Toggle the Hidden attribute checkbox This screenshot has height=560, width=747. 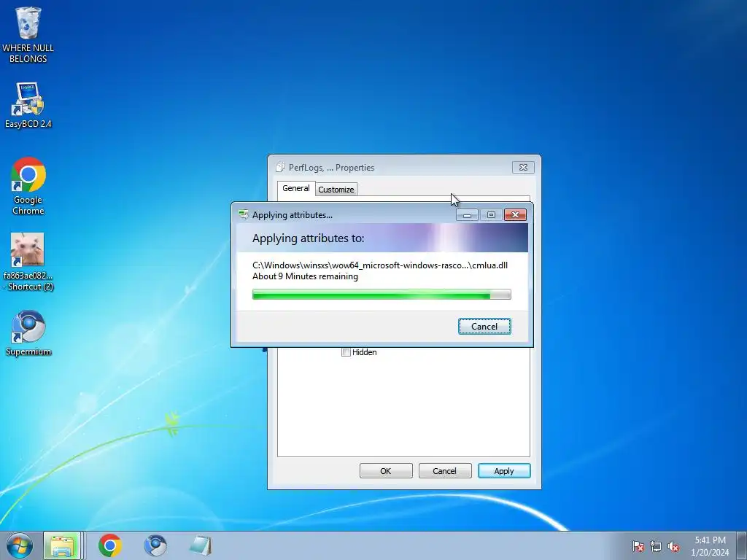coord(347,352)
